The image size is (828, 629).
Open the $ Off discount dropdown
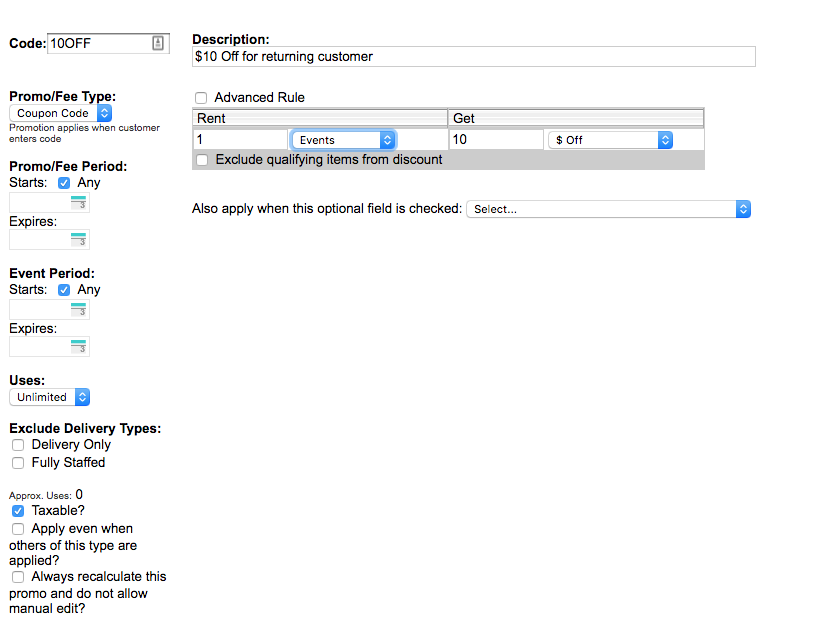click(x=610, y=140)
